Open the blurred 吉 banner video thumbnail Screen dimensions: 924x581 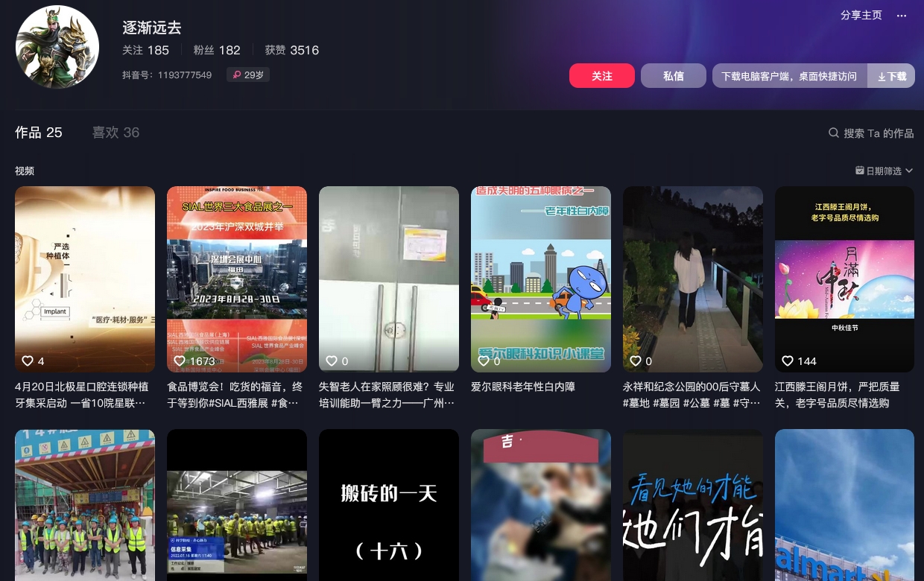541,505
